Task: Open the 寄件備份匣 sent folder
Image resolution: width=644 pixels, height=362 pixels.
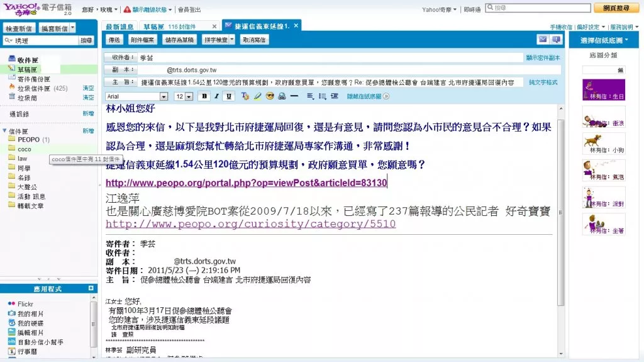Action: click(x=34, y=79)
